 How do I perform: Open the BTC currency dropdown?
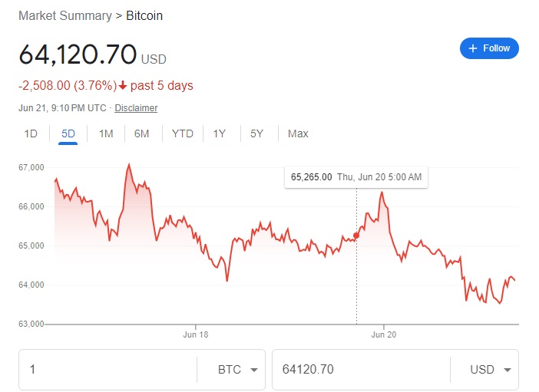(x=239, y=370)
